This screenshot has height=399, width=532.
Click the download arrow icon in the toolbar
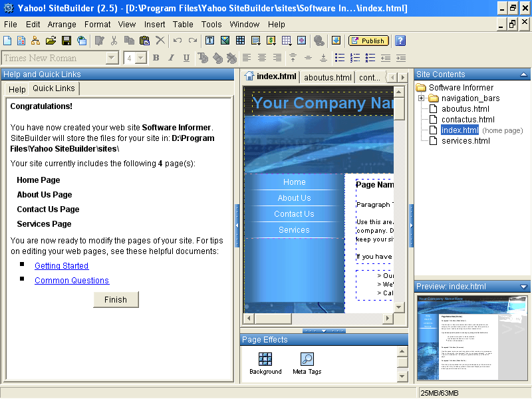pos(336,41)
